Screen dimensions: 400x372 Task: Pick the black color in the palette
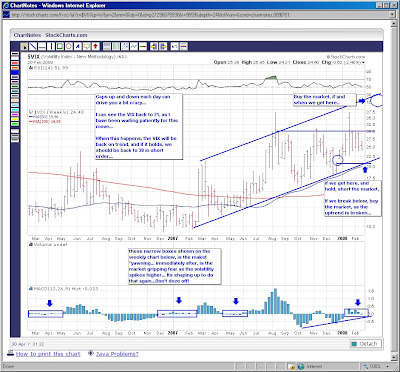(15, 54)
